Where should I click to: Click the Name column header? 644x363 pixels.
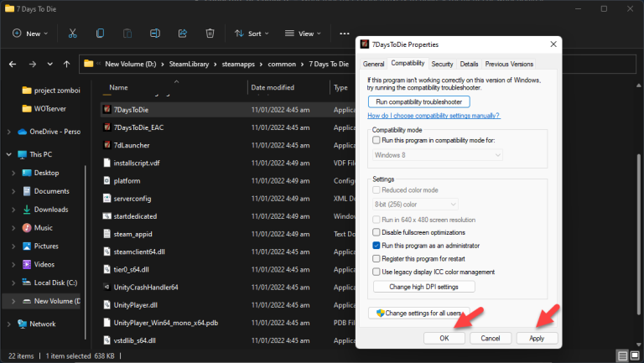coord(118,87)
